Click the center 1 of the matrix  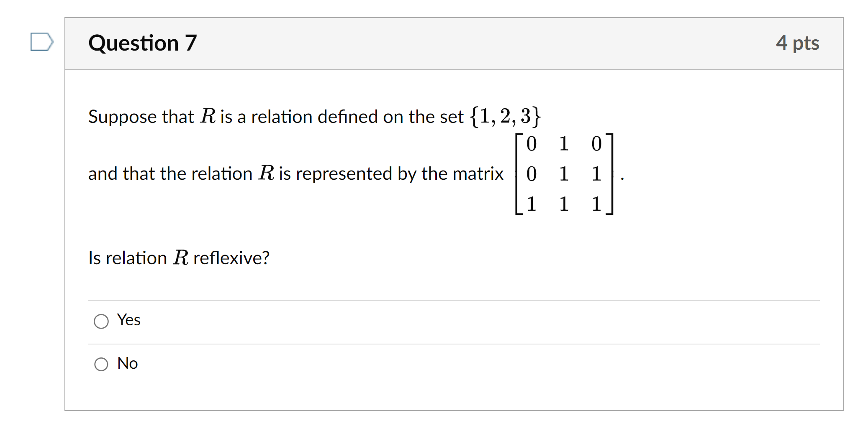tap(564, 174)
